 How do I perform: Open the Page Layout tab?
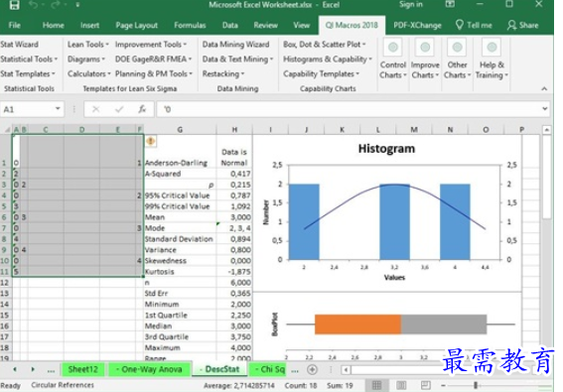point(136,25)
